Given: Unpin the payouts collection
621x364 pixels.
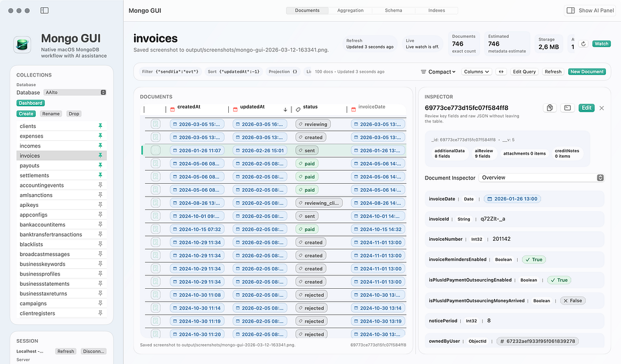Looking at the screenshot, I should (100, 165).
